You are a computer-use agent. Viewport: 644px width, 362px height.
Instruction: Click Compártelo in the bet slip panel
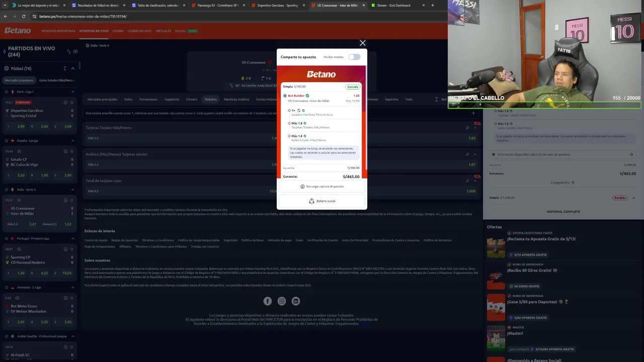pyautogui.click(x=562, y=183)
